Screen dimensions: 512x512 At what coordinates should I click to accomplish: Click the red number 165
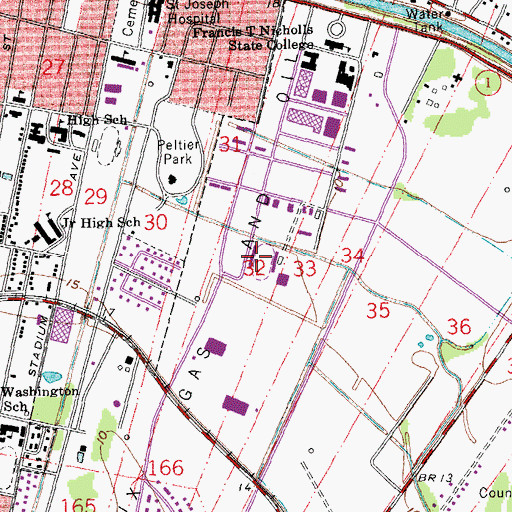pos(79,505)
